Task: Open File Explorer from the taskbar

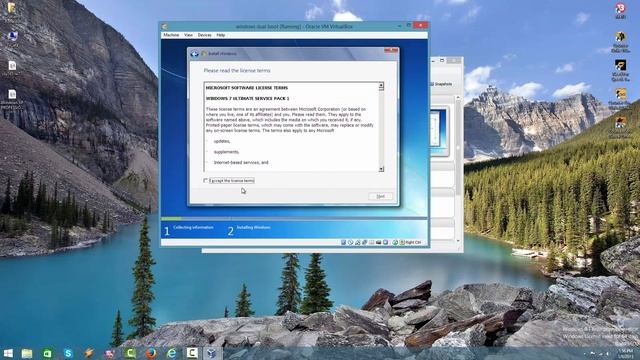Action: pyautogui.click(x=27, y=353)
